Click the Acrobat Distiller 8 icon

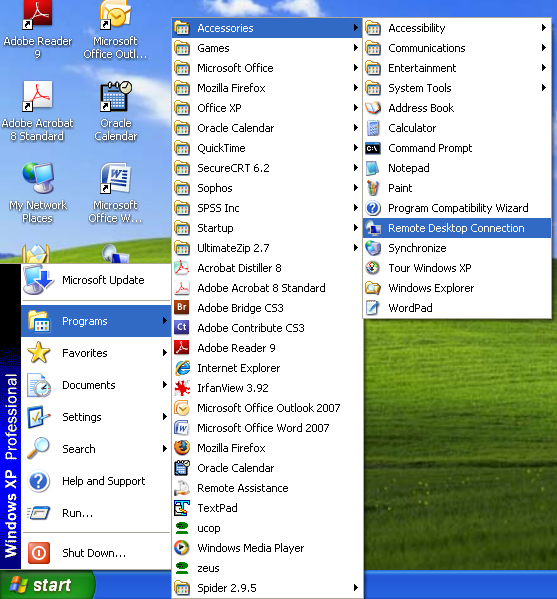point(182,268)
